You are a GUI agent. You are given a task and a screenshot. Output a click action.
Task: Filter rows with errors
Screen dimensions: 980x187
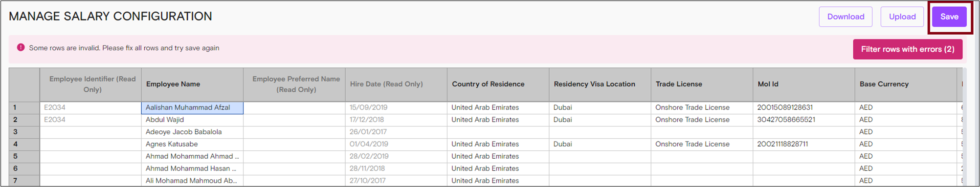(x=907, y=49)
